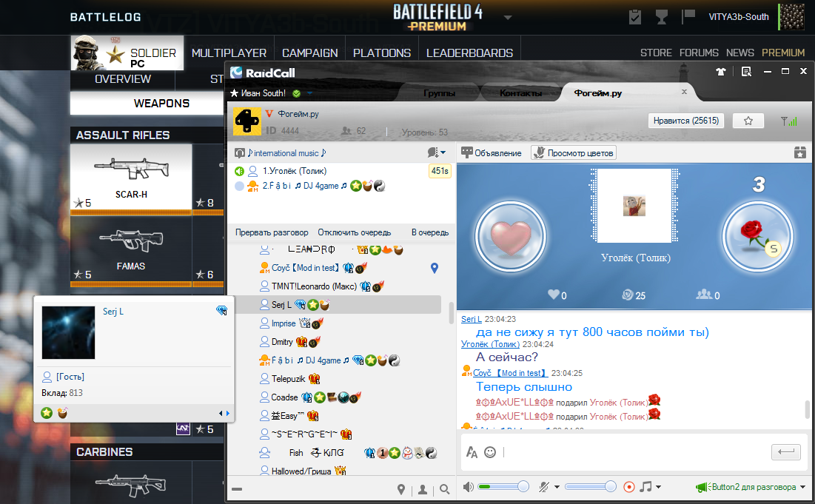
Task: Close the Фогейм.ру tab
Action: pos(684,92)
